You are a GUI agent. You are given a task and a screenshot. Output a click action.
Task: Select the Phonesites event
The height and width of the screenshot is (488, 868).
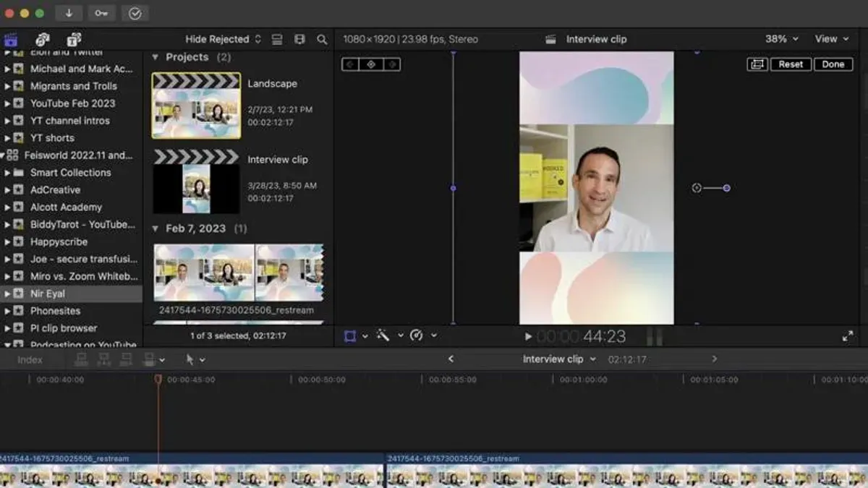55,311
